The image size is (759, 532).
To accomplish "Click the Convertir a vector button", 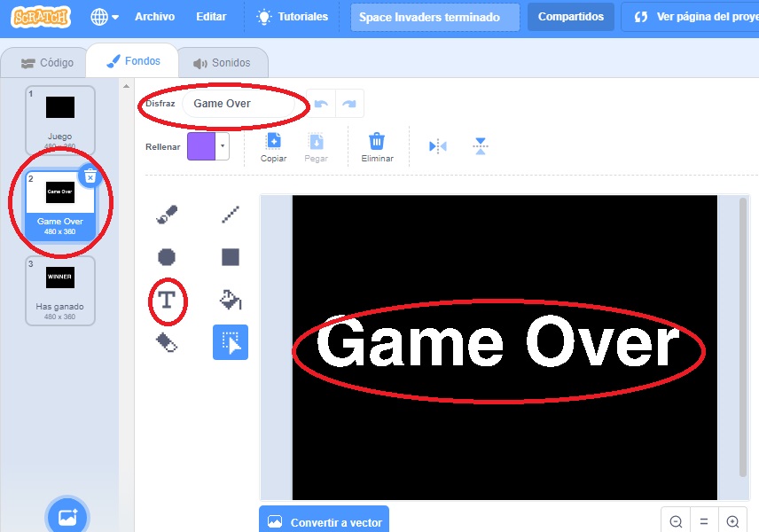I will point(325,522).
